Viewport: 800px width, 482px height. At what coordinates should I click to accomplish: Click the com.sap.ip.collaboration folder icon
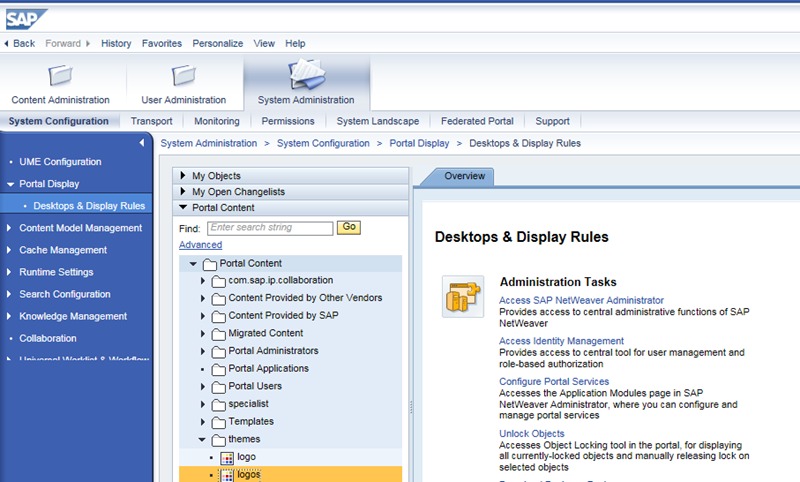click(x=218, y=282)
